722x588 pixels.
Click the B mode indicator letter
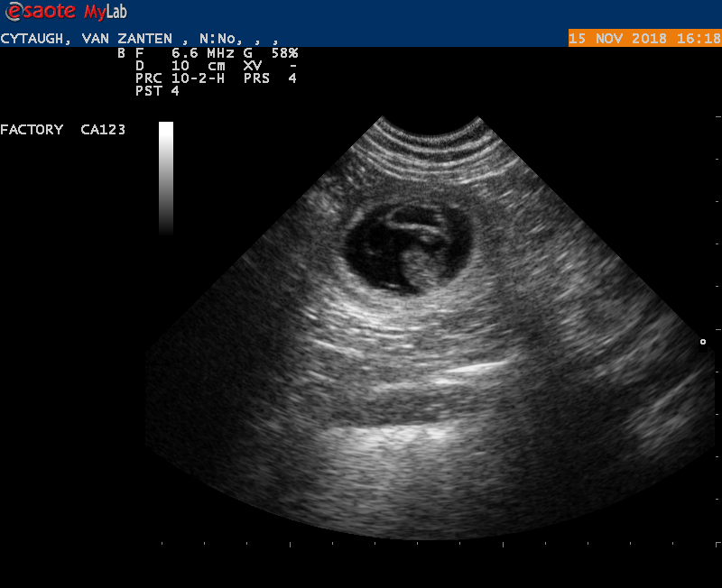[122, 53]
